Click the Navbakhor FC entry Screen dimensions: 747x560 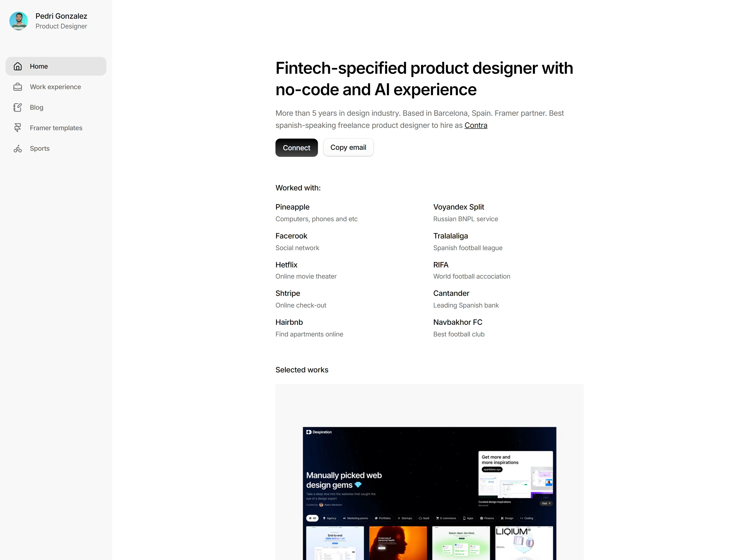coord(459,328)
